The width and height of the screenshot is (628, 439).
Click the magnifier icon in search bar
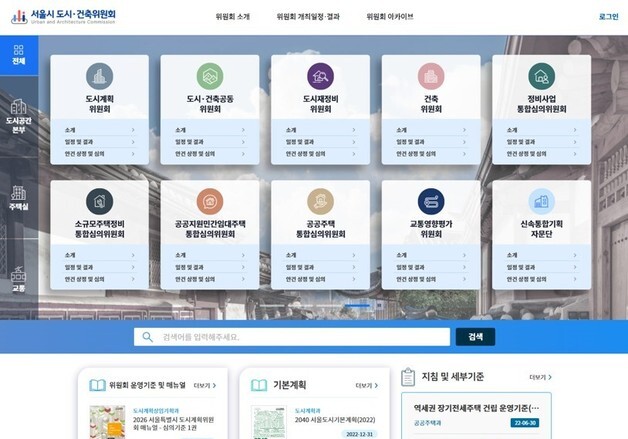(x=147, y=337)
